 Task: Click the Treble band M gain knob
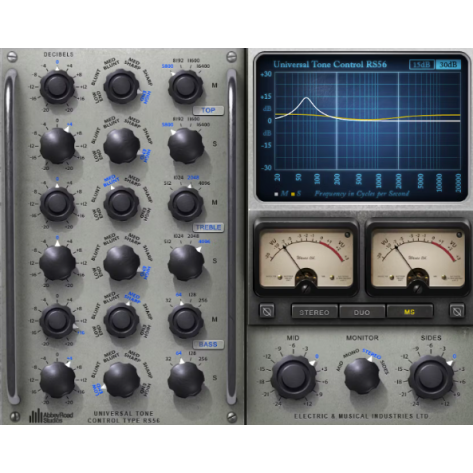57,204
